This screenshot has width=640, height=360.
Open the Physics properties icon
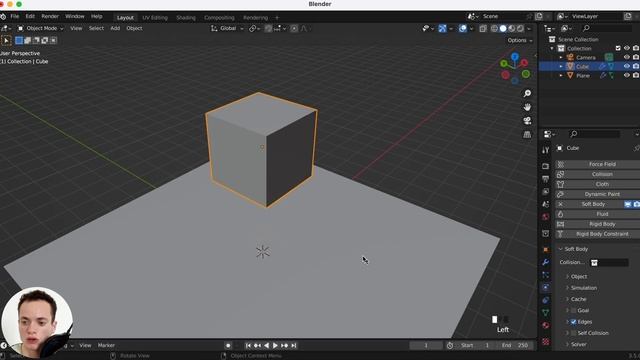click(x=545, y=287)
